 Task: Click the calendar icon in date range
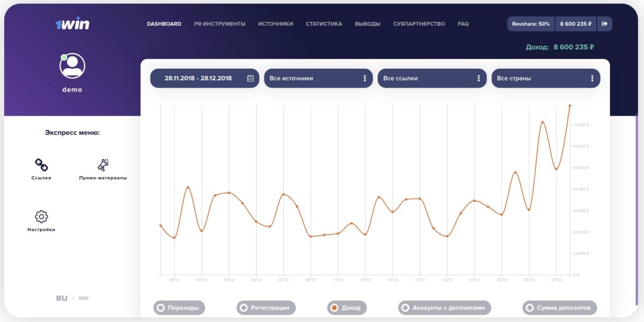(250, 78)
